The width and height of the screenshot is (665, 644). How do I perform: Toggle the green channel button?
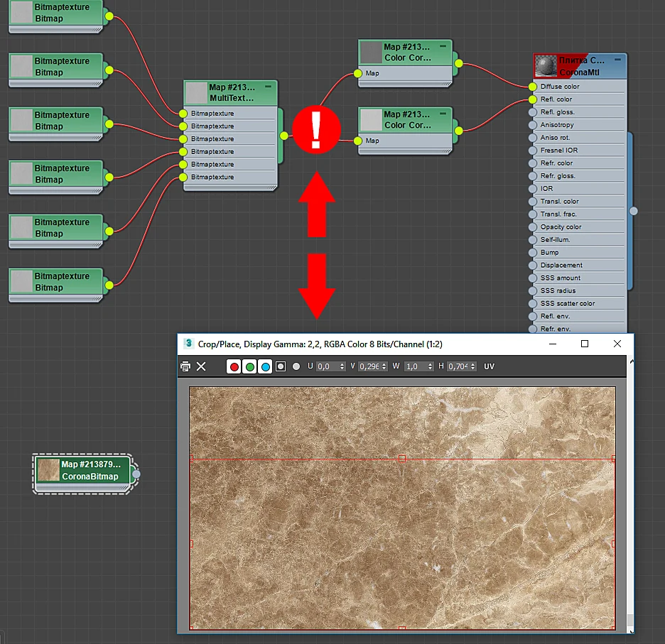point(250,366)
